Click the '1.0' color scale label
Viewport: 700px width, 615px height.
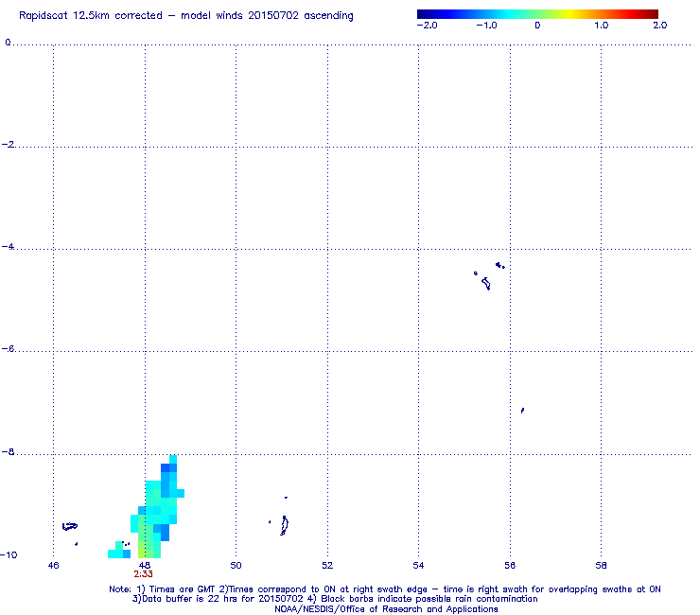(602, 26)
